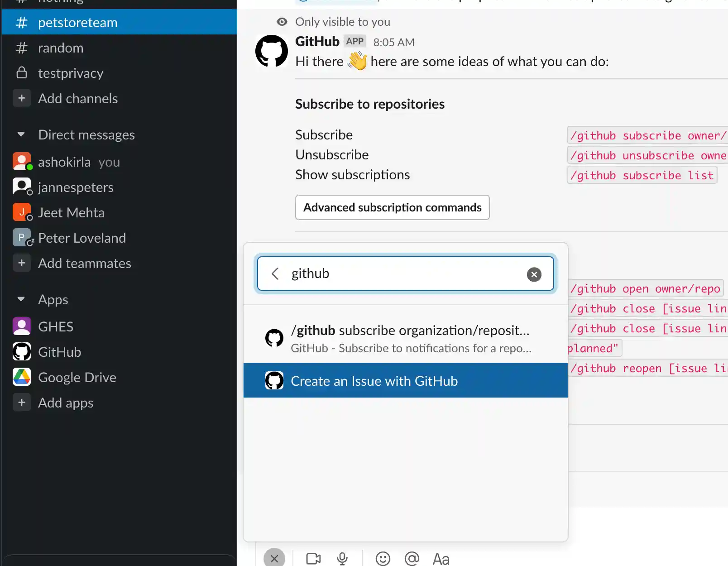Click Add channels in sidebar

77,98
